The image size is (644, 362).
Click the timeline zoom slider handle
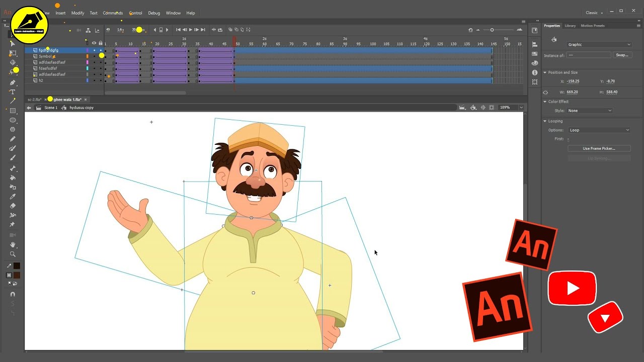click(x=492, y=30)
